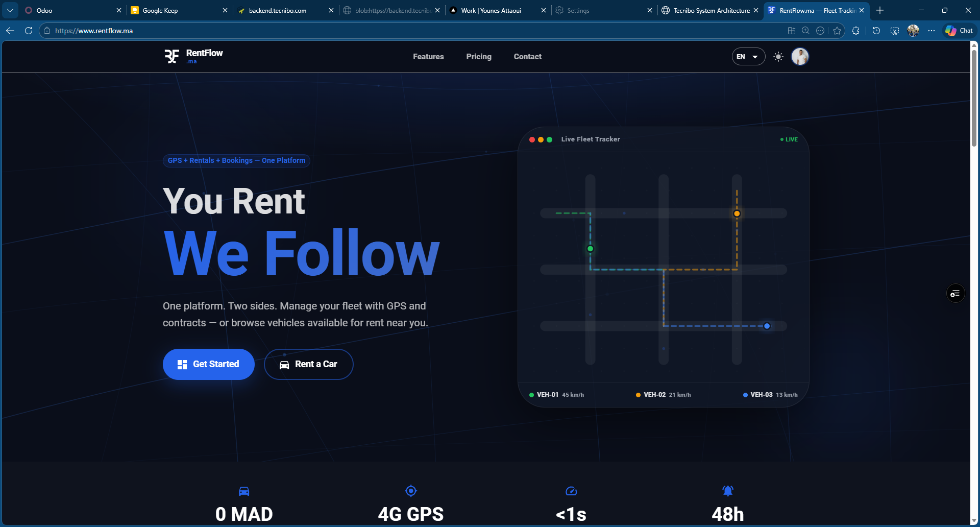Image resolution: width=980 pixels, height=527 pixels.
Task: Open the EN language dropdown
Action: click(x=748, y=57)
